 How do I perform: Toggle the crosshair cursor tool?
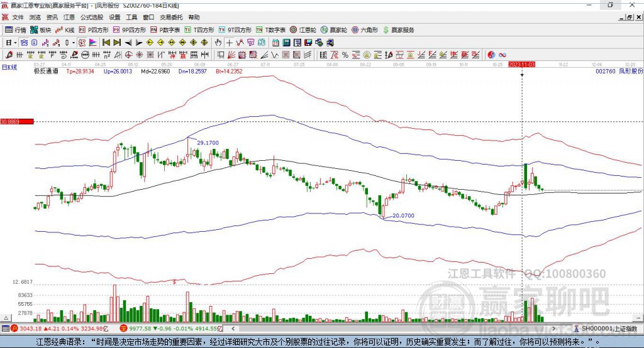tap(230, 42)
